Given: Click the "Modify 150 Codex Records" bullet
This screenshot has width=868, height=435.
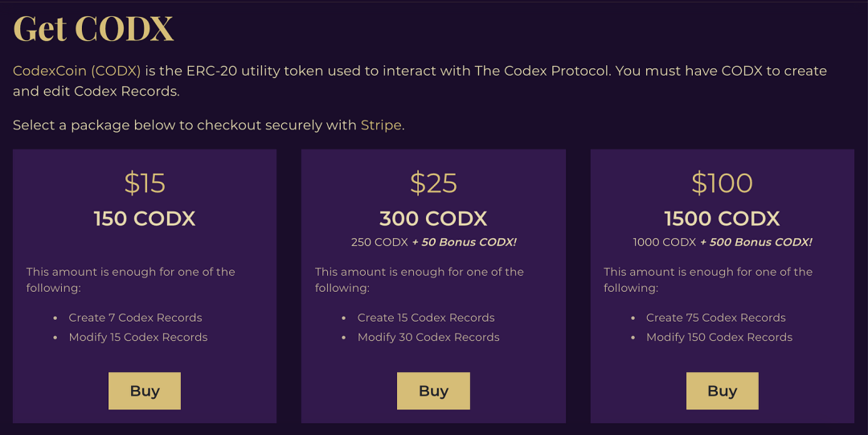Looking at the screenshot, I should tap(719, 337).
